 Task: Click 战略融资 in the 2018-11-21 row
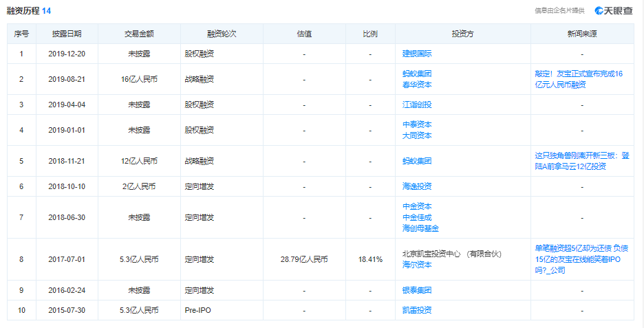click(x=200, y=161)
